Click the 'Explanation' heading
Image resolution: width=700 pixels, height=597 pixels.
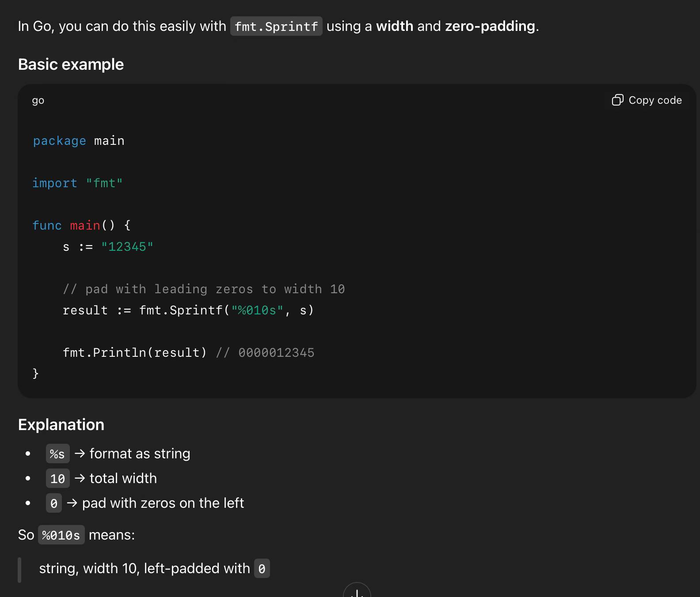click(x=61, y=425)
